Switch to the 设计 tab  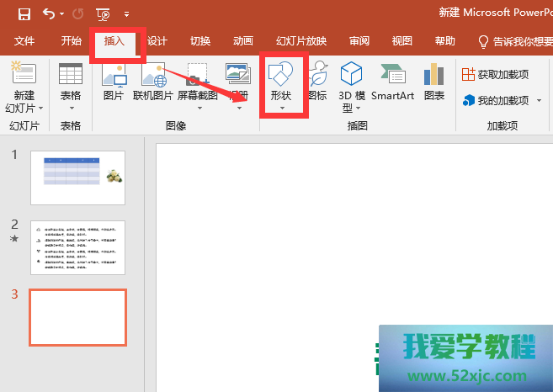157,41
